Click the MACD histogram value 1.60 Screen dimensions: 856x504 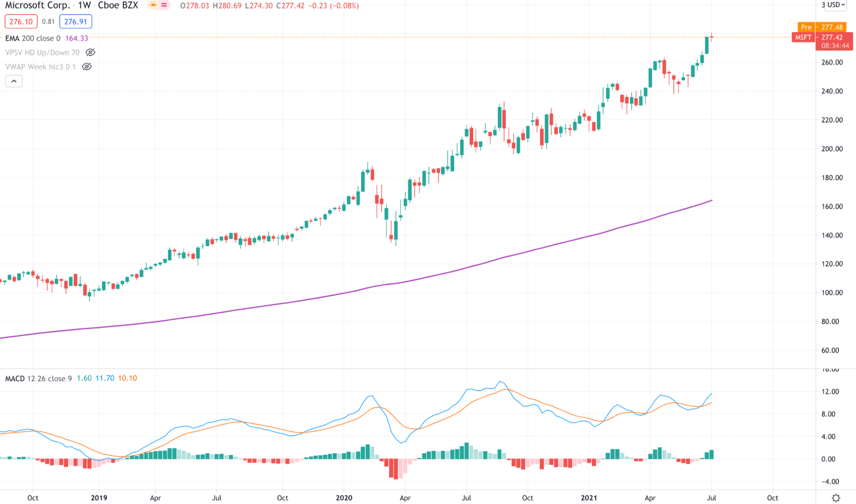coord(84,378)
